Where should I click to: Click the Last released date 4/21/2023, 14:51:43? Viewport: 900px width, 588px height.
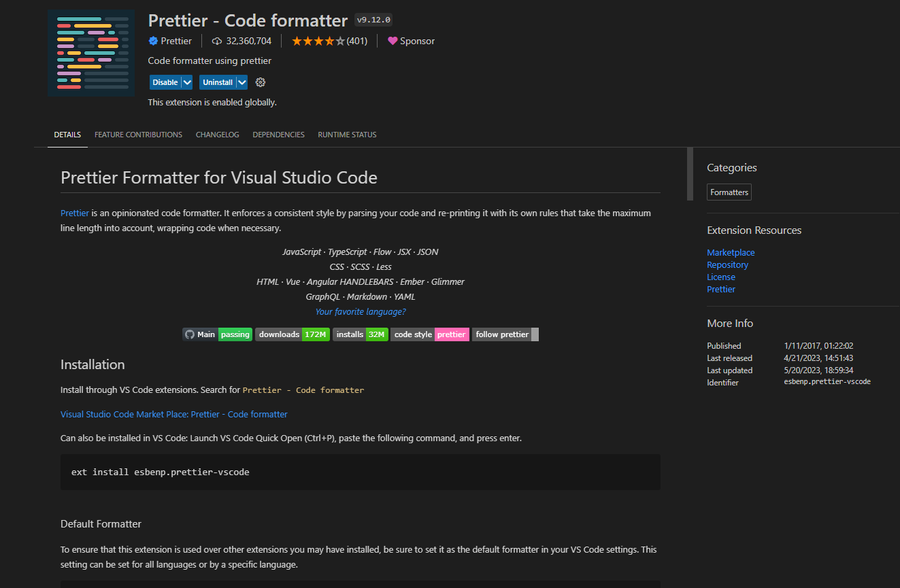(x=818, y=358)
